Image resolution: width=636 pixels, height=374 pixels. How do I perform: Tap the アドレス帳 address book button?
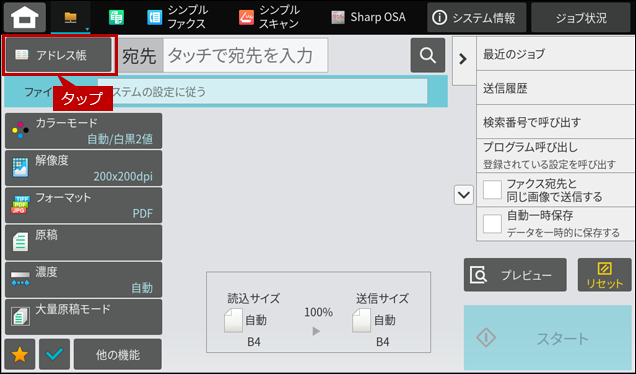click(x=58, y=55)
